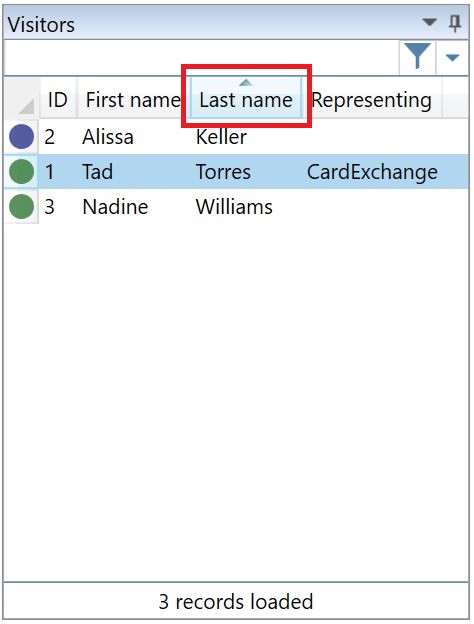Sort by the First name column header
474x624 pixels.
click(x=133, y=99)
